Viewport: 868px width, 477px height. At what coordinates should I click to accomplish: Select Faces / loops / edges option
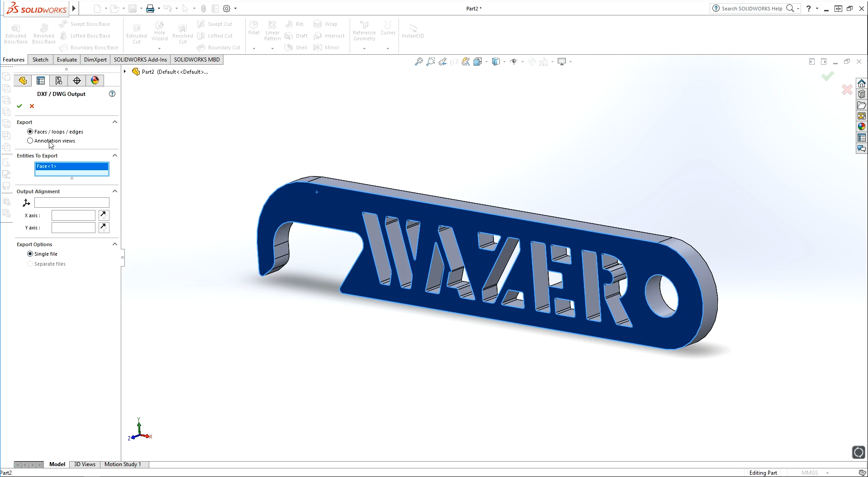click(55, 132)
